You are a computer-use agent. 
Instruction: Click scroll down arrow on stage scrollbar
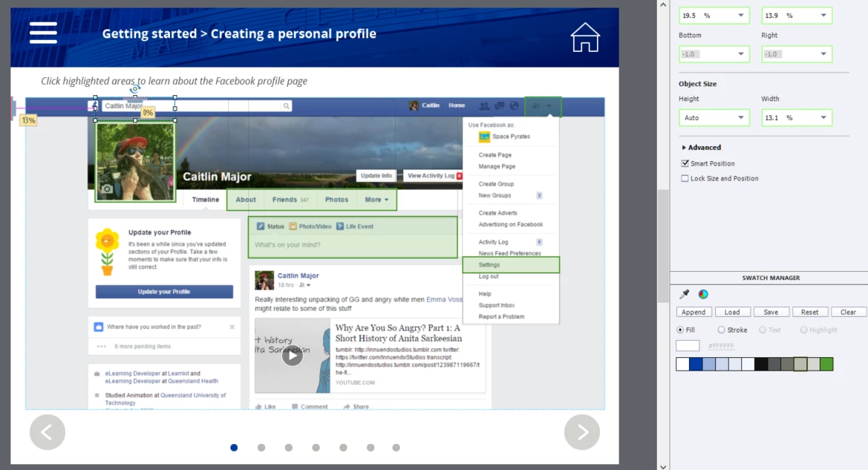point(663,466)
